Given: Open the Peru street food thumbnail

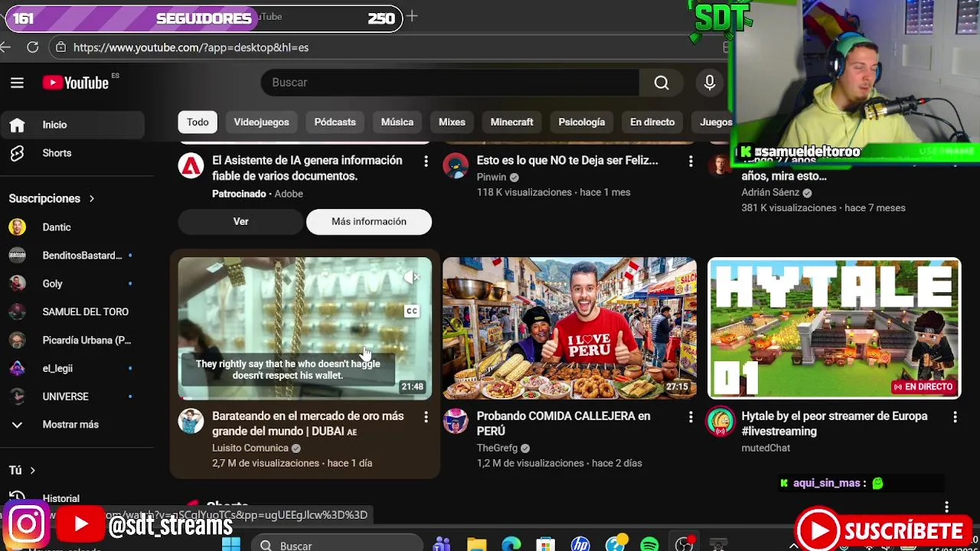Looking at the screenshot, I should click(x=570, y=328).
